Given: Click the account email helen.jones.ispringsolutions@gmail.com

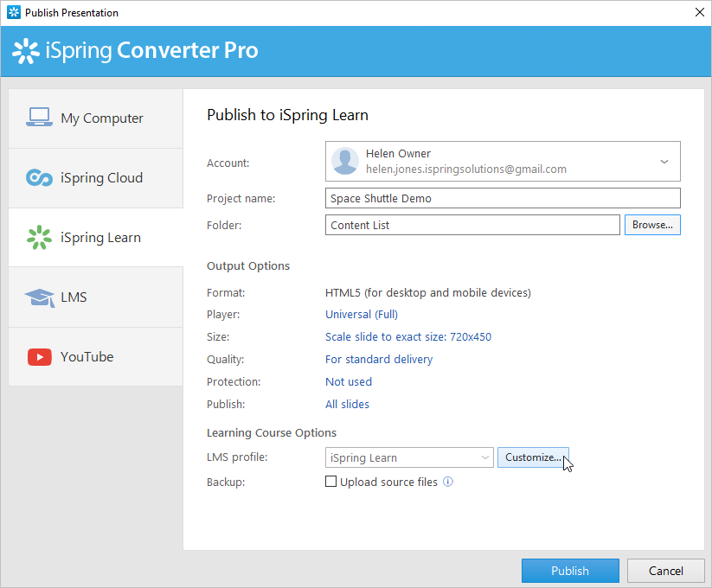Looking at the screenshot, I should pos(466,169).
